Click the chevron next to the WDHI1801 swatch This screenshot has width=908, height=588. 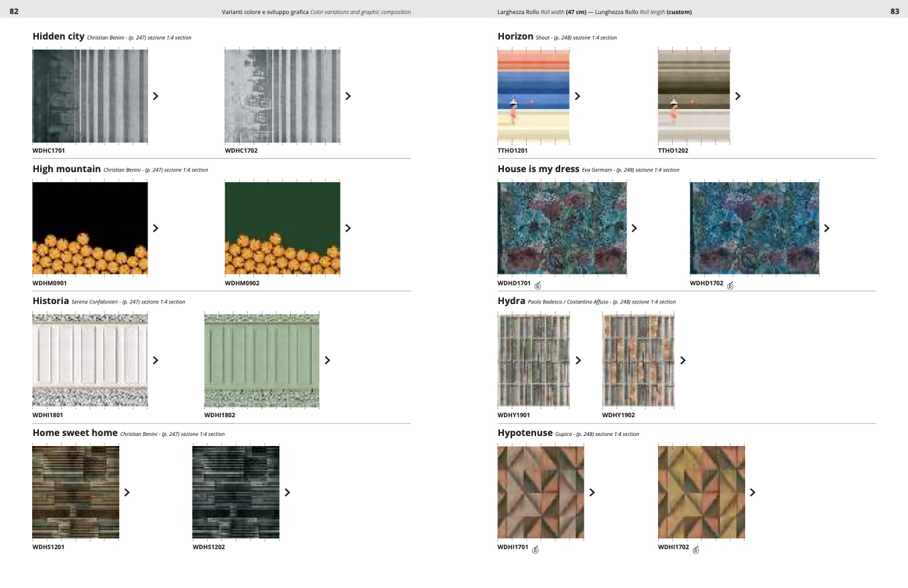tap(156, 360)
